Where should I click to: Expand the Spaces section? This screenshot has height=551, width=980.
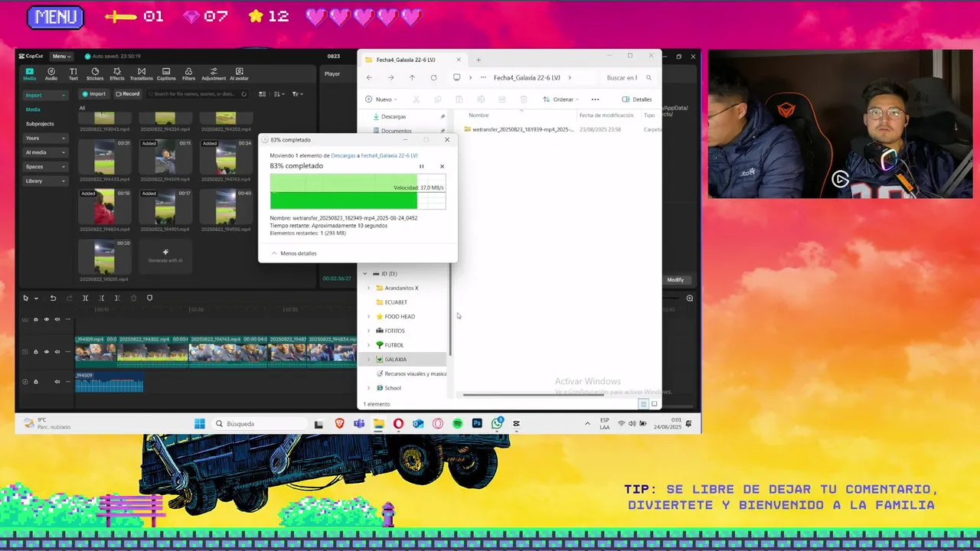[45, 166]
